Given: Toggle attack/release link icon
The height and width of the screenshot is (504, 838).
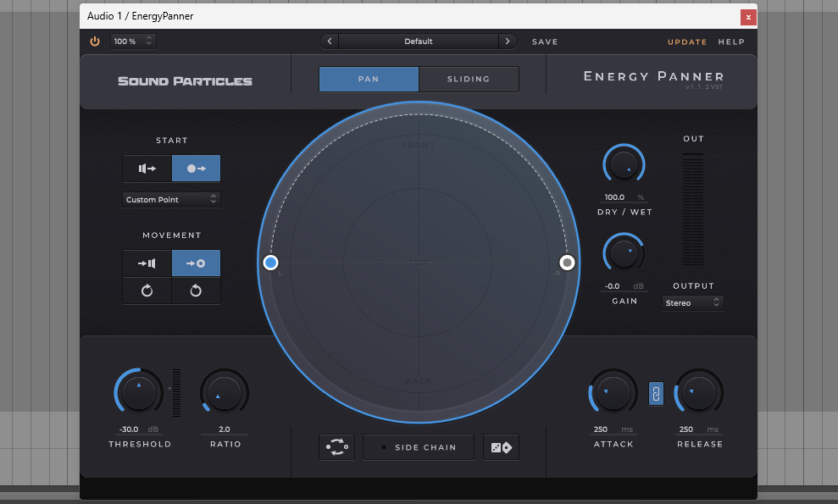Looking at the screenshot, I should coord(656,394).
